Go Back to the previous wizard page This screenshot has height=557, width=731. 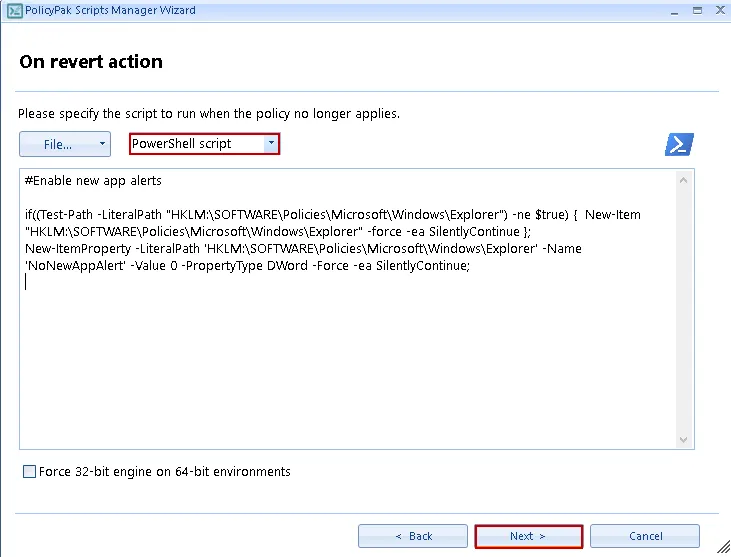click(413, 536)
